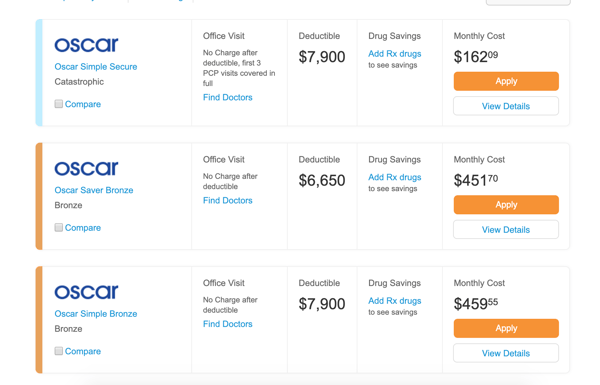Image resolution: width=600 pixels, height=385 pixels.
Task: Click Compare link on Oscar Simple Bronze
Action: (83, 351)
